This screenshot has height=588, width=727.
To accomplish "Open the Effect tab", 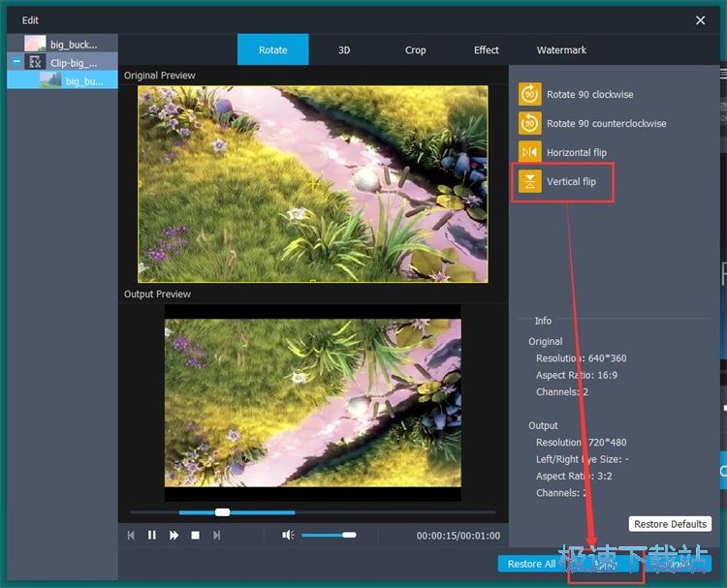I will click(x=486, y=49).
